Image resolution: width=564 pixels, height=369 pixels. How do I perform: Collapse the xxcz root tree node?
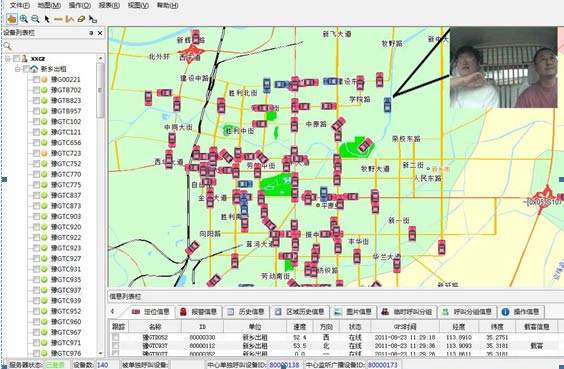point(8,58)
